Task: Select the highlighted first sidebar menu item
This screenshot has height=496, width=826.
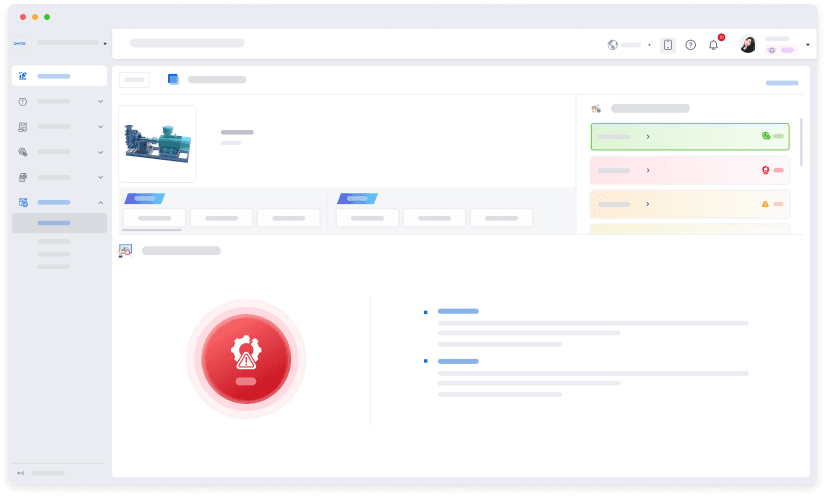Action: [60, 76]
